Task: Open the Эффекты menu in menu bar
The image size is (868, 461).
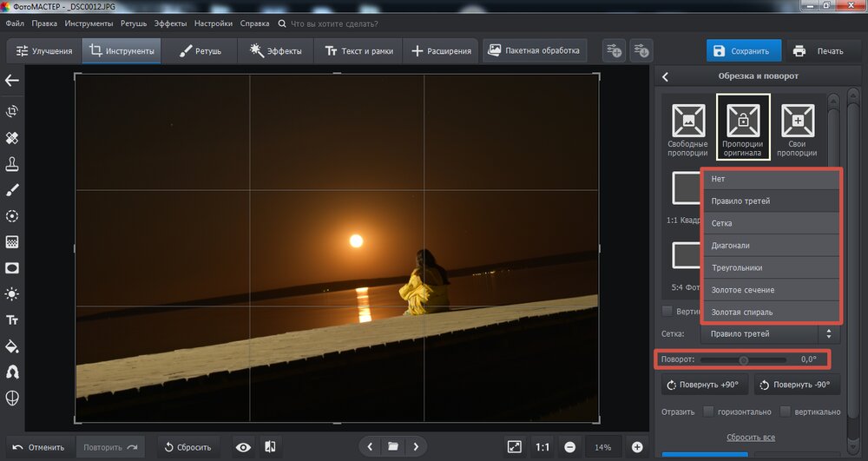Action: pyautogui.click(x=170, y=23)
